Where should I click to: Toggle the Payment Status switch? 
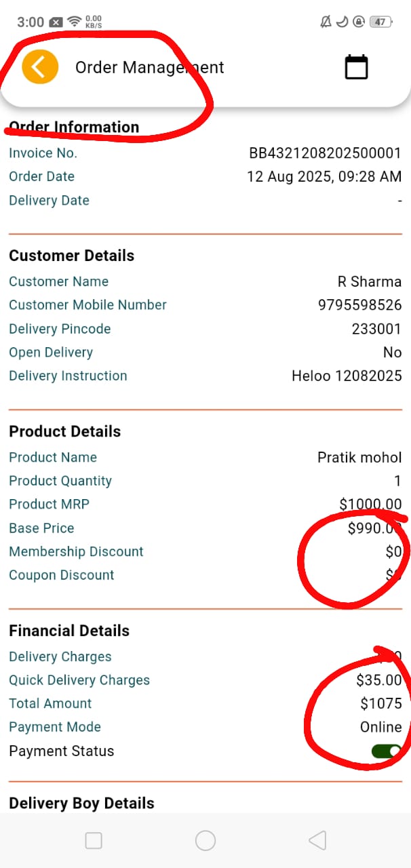(386, 751)
